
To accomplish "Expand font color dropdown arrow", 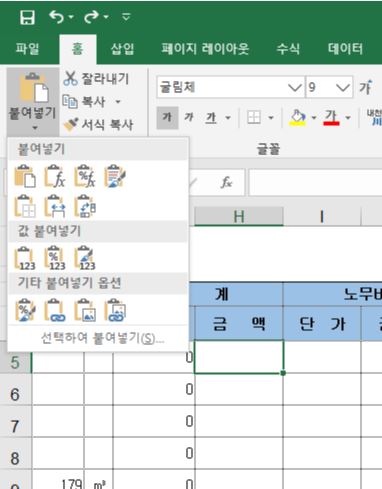I will coord(348,118).
